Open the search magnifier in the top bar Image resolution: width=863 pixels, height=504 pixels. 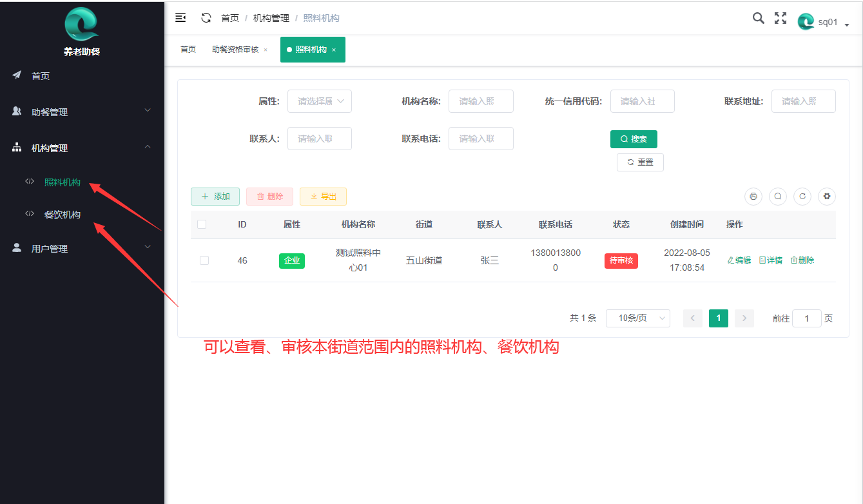tap(759, 18)
